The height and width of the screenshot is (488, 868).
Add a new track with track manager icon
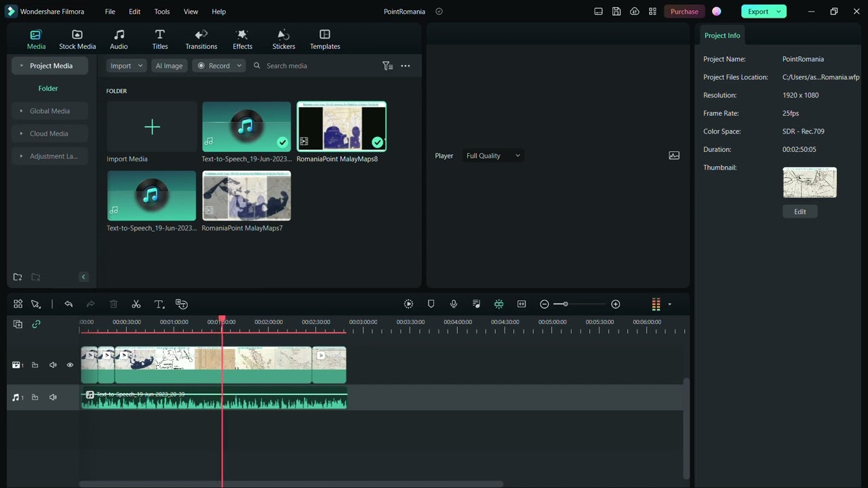[18, 324]
